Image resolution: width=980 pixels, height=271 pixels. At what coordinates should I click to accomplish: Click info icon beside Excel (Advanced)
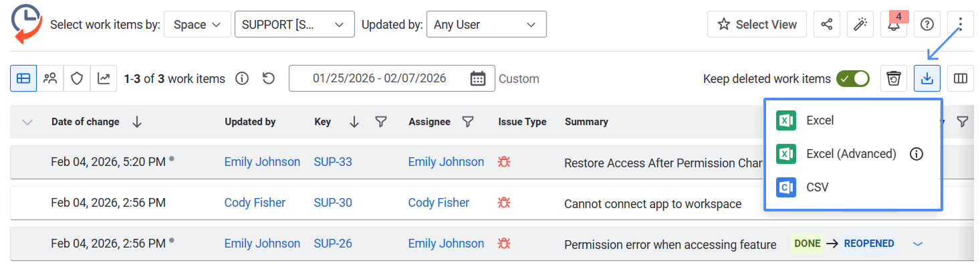point(916,154)
